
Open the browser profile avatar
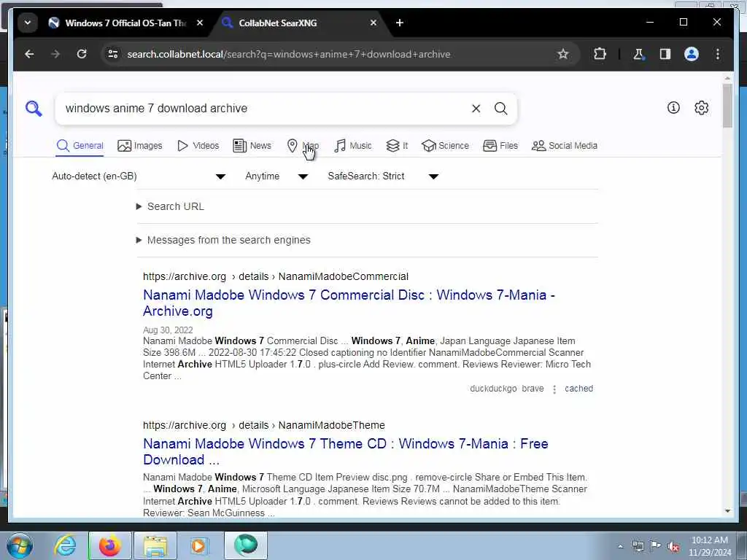[692, 54]
